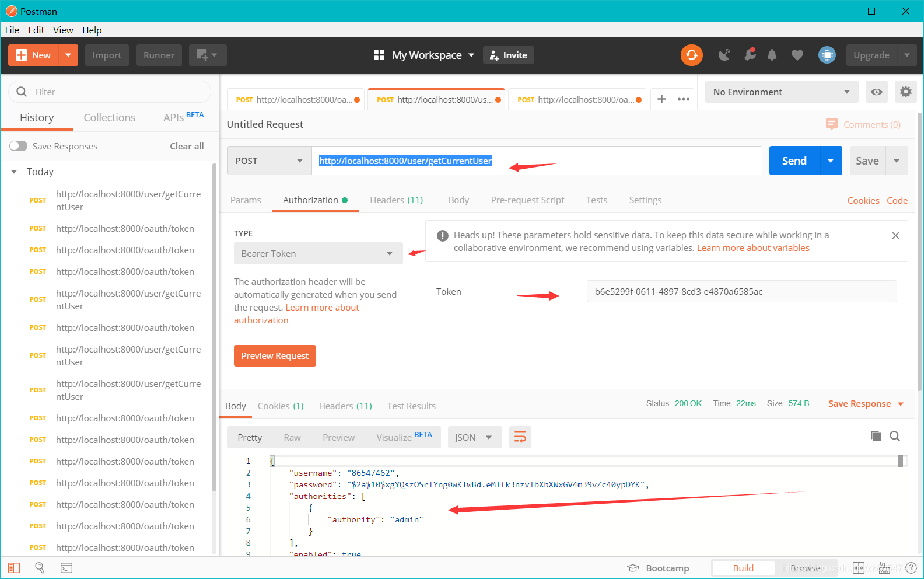Open the New button dropdown arrow
This screenshot has height=579, width=924.
click(68, 55)
